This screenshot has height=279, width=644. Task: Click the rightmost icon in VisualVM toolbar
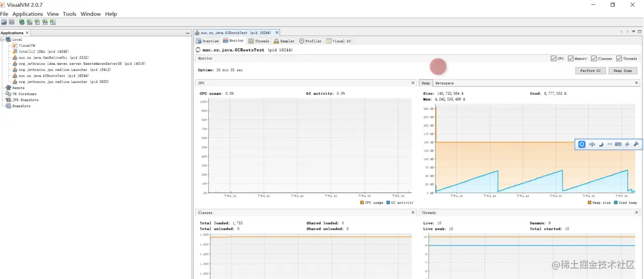[x=52, y=22]
